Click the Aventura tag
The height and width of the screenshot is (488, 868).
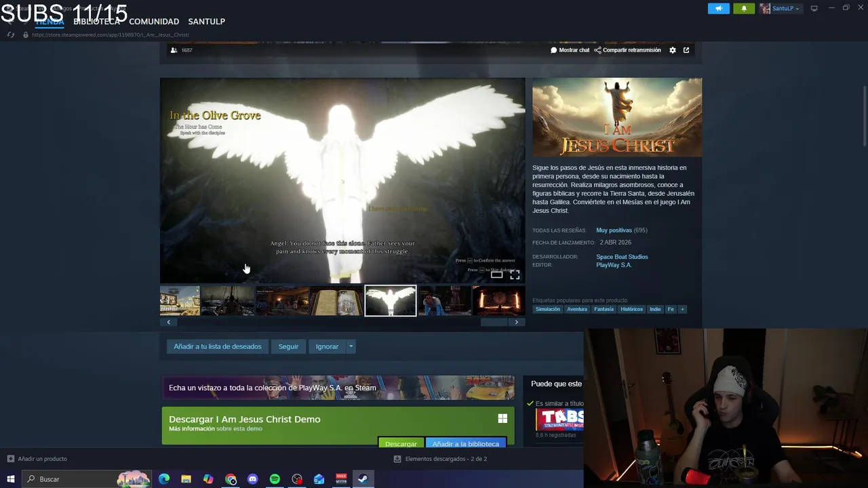[x=577, y=309]
